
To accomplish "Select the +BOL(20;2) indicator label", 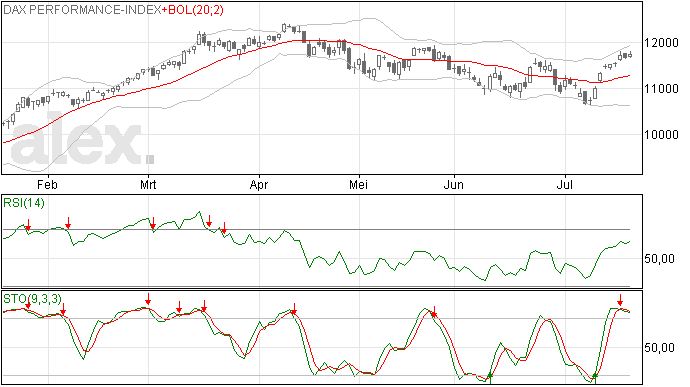I will [x=193, y=10].
